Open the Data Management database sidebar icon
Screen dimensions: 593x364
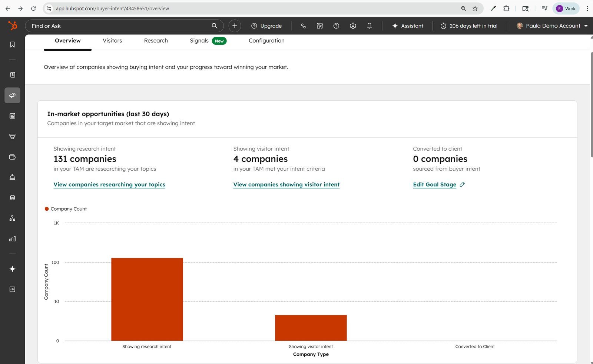click(12, 198)
